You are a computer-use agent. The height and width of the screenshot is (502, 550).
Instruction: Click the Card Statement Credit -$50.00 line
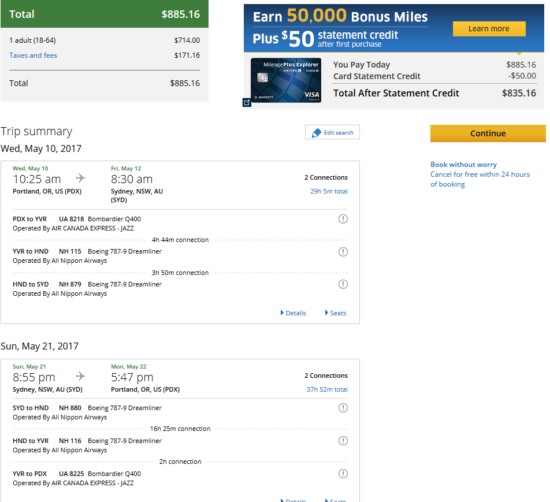tap(435, 76)
